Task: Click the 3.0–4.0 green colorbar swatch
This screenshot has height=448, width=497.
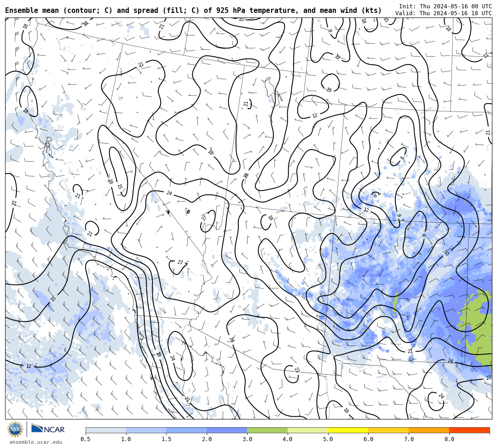Action: [267, 430]
